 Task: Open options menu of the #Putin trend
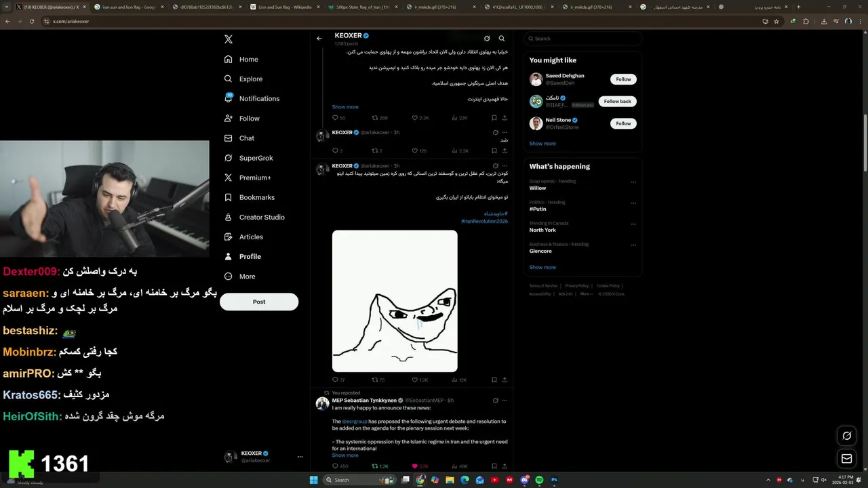tap(633, 203)
